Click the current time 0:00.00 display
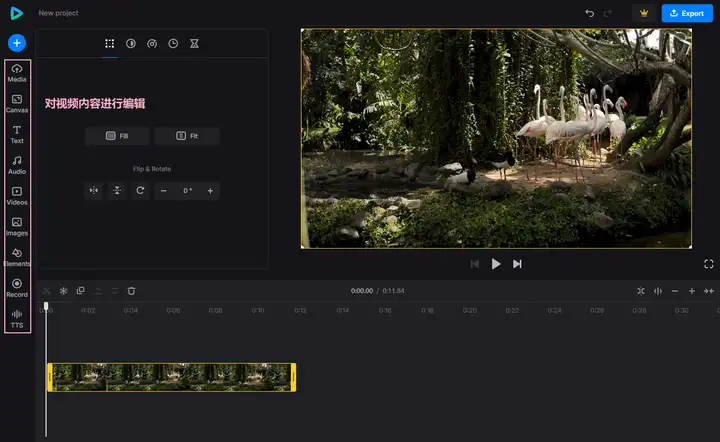Viewport: 720px width, 442px height. pos(362,291)
